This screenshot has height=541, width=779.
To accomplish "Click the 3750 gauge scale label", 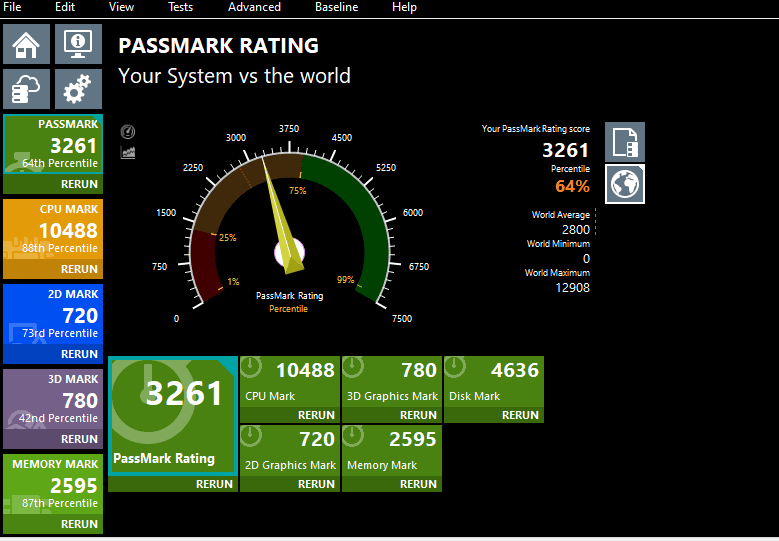I will click(x=289, y=129).
